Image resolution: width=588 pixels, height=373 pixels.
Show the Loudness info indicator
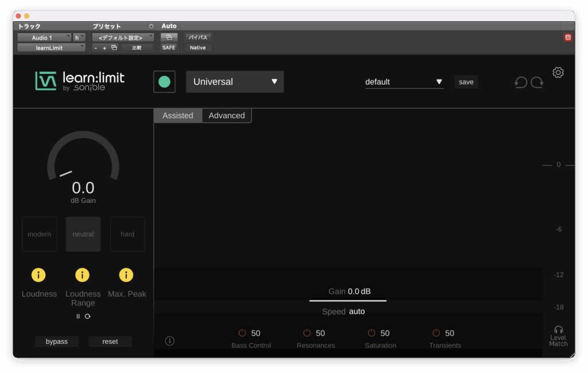click(38, 275)
